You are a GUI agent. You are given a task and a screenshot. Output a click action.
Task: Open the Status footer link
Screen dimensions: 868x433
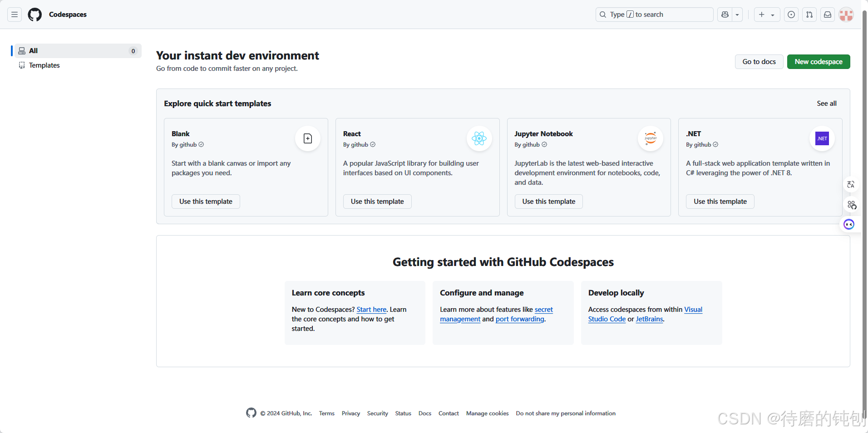coord(403,413)
